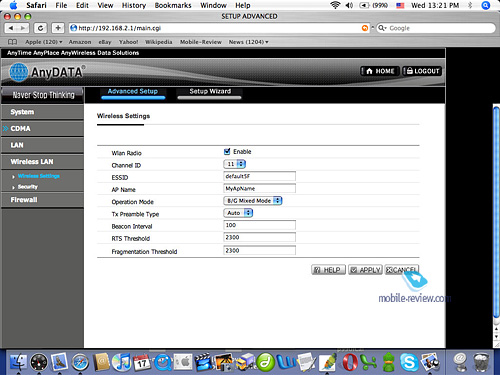500x375 pixels.
Task: Open the Tx Preamble Type Auto dropdown
Action: (238, 213)
